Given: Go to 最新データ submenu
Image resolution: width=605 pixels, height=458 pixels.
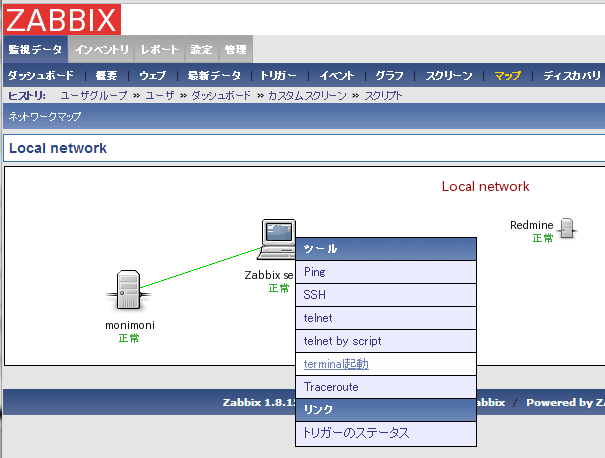Looking at the screenshot, I should point(214,75).
